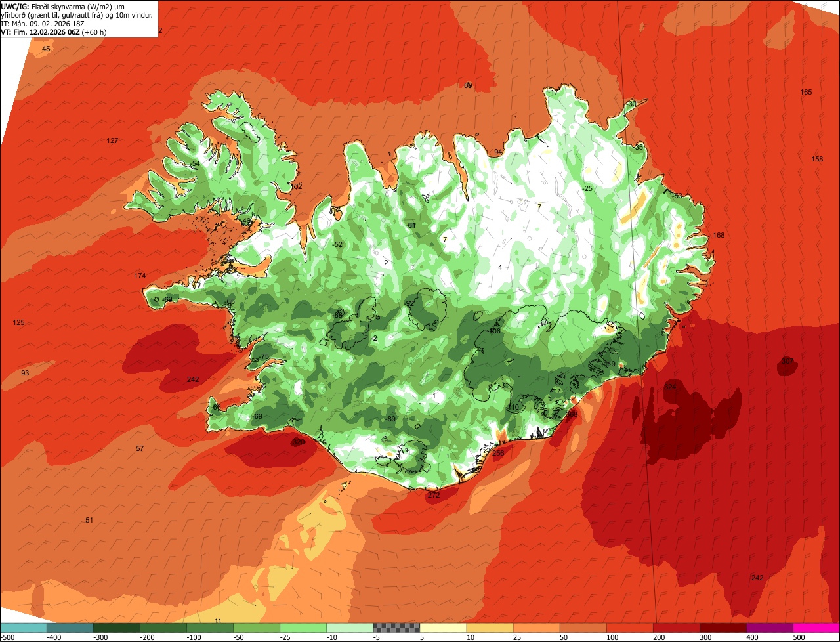Screen dimensions: 840x642
Task: Click the map value '174'
Action: [140, 276]
